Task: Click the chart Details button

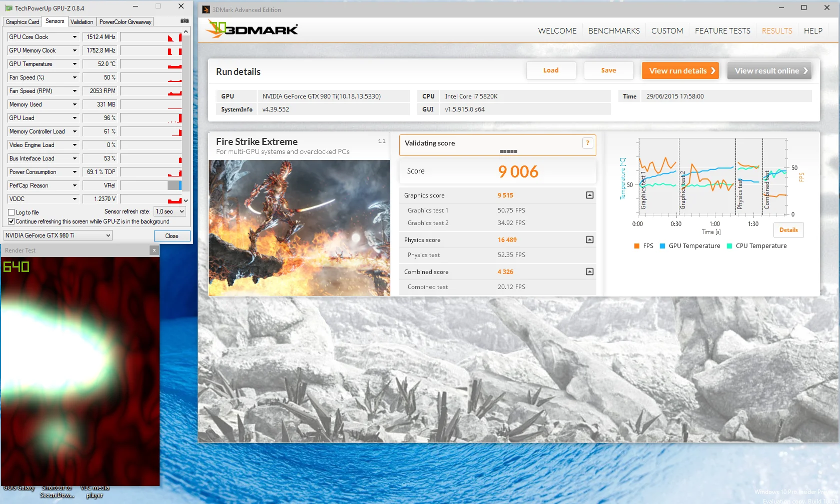Action: [788, 230]
